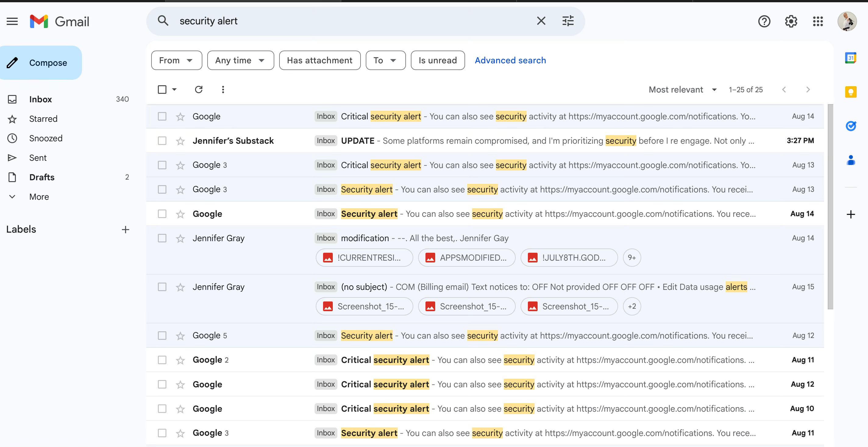Screen dimensions: 868x447
Task: Expand the Any time filter
Action: click(240, 61)
